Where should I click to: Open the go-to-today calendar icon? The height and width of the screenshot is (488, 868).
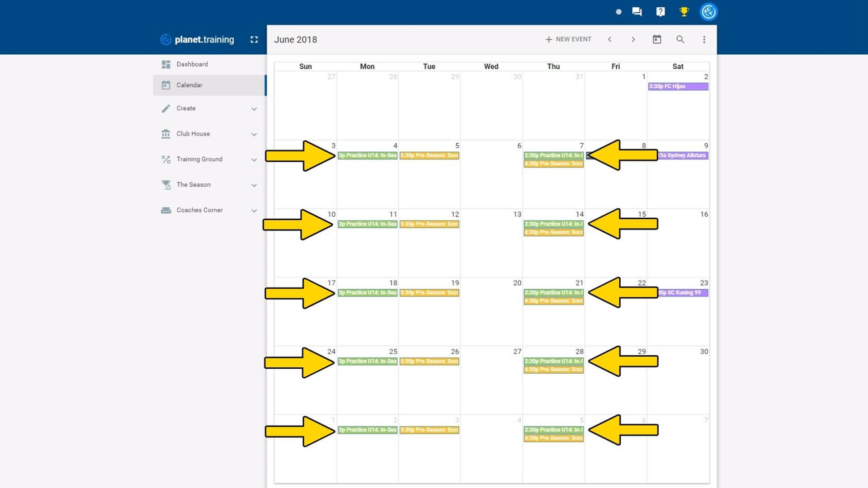[657, 39]
